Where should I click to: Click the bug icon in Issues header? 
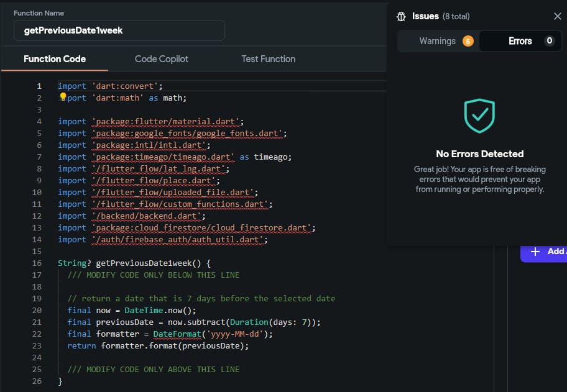tap(402, 17)
